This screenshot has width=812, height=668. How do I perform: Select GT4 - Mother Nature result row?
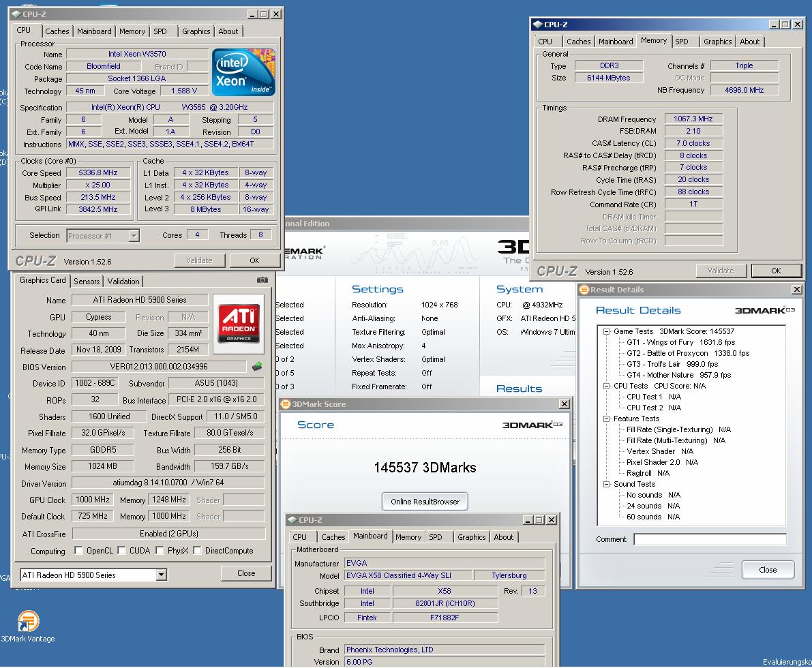coord(678,375)
